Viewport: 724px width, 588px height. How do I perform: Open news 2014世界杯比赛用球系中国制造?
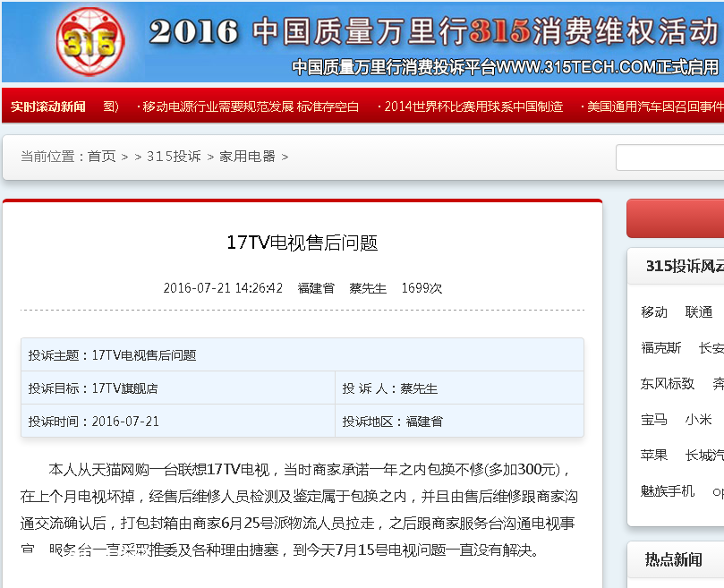(473, 107)
